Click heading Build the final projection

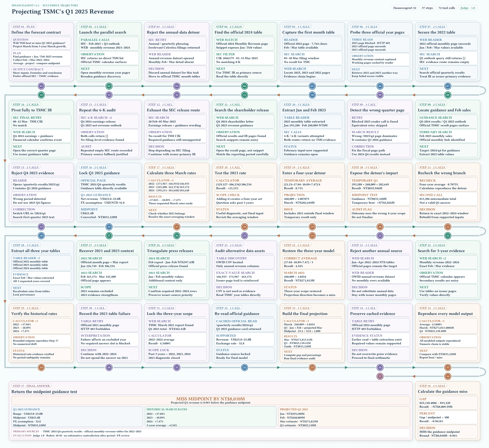[305, 314]
